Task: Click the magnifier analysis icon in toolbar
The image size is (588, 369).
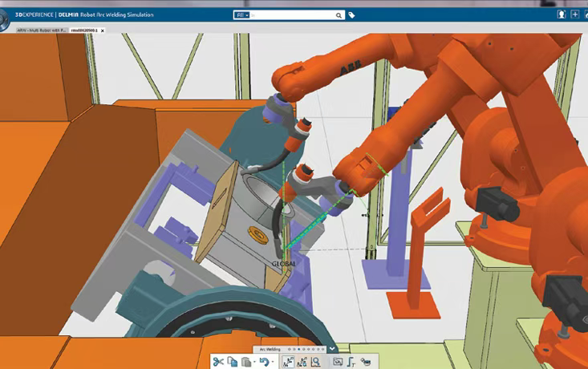Action: pos(316,363)
